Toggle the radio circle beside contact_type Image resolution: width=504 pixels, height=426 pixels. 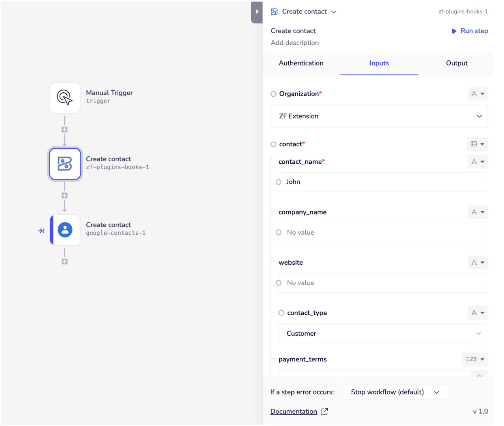(x=281, y=313)
